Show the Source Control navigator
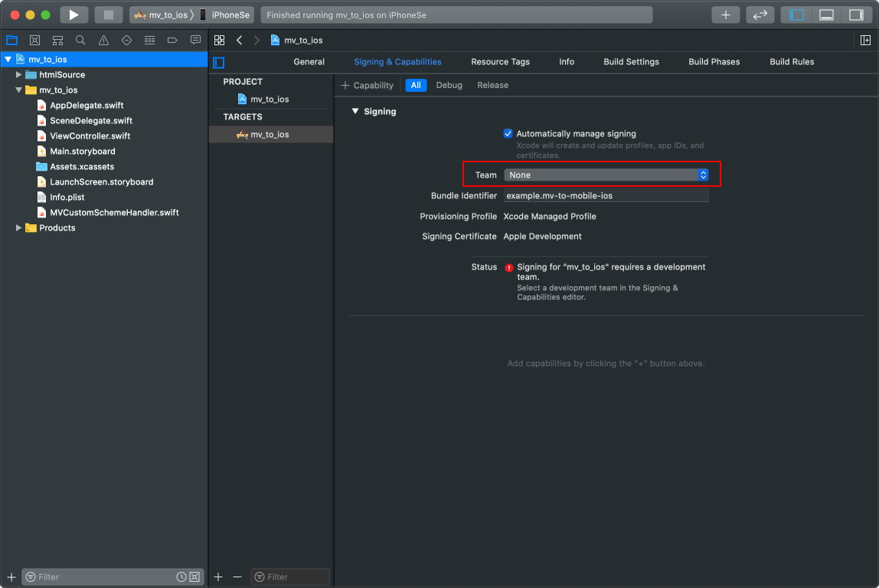Screen dimensions: 879x588 click(x=34, y=41)
